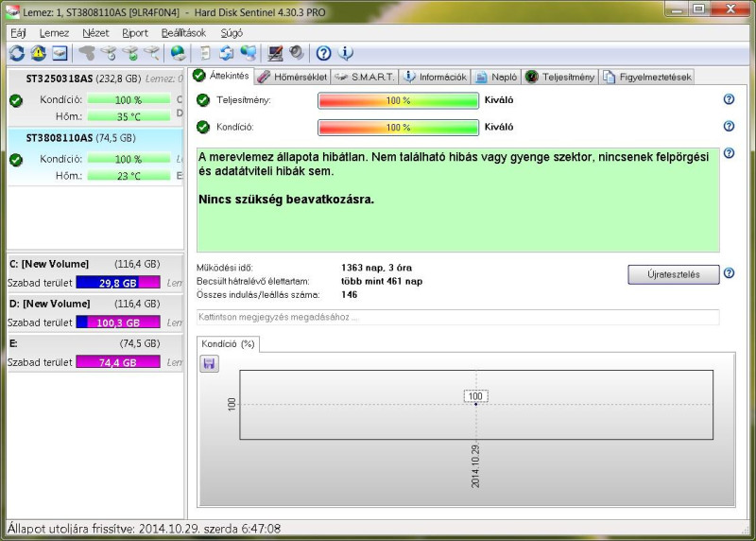Click the E: partition heading
Viewport: 756px width, 541px height.
tap(13, 343)
